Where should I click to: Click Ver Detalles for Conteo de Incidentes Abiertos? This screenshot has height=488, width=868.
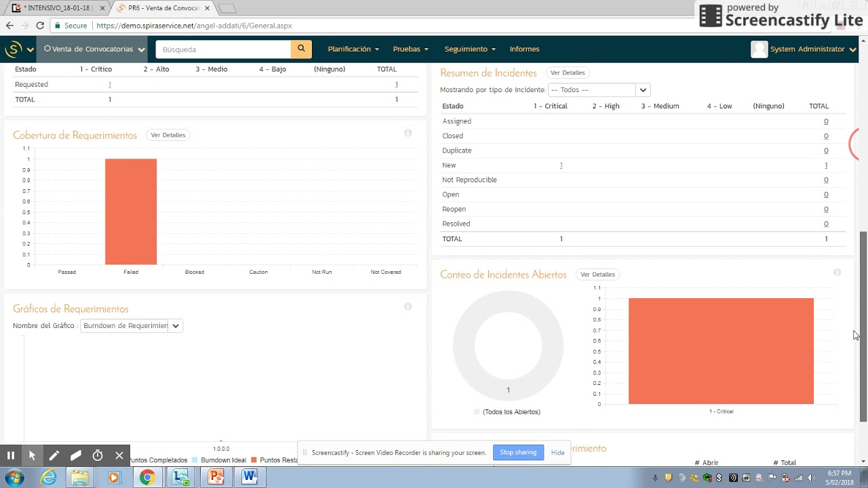[597, 274]
